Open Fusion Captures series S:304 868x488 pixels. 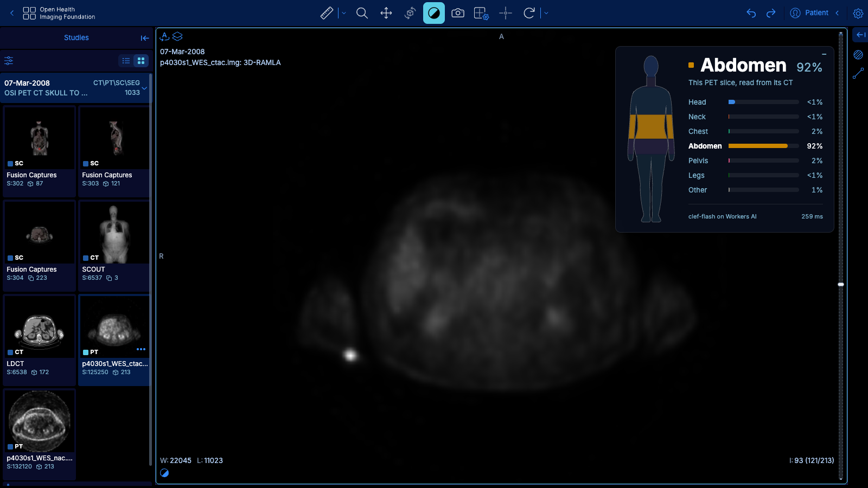click(x=39, y=246)
